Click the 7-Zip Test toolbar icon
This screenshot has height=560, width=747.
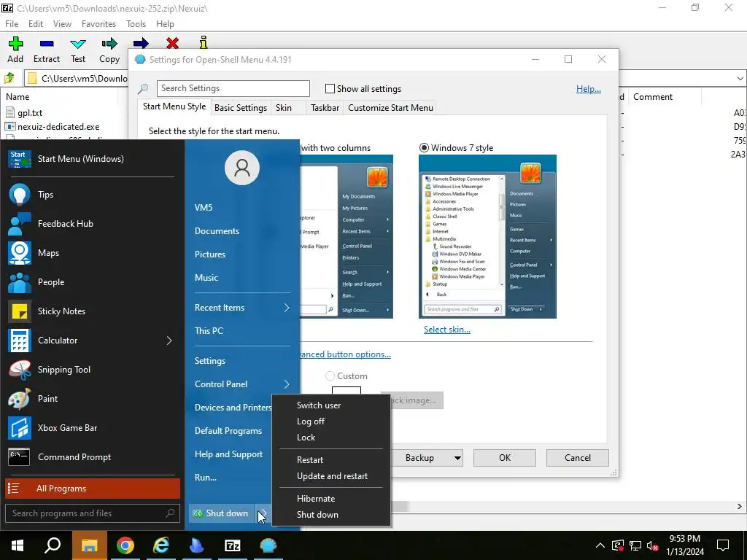click(x=78, y=44)
